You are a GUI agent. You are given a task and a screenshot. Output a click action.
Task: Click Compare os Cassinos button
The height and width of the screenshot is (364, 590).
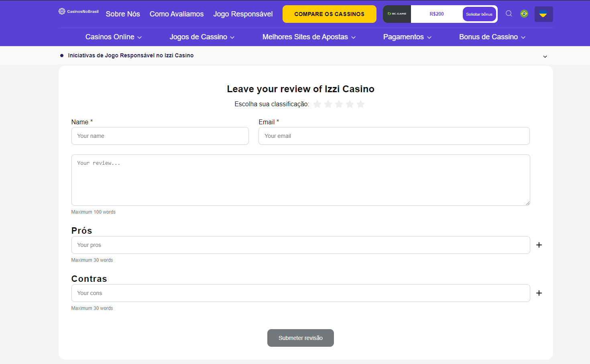tap(330, 14)
